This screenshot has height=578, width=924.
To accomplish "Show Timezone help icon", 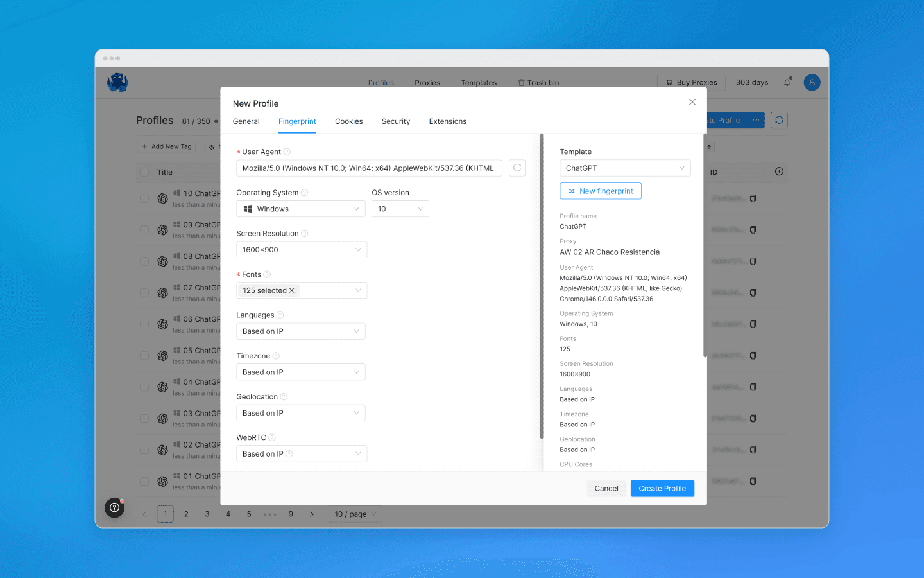I will point(276,356).
